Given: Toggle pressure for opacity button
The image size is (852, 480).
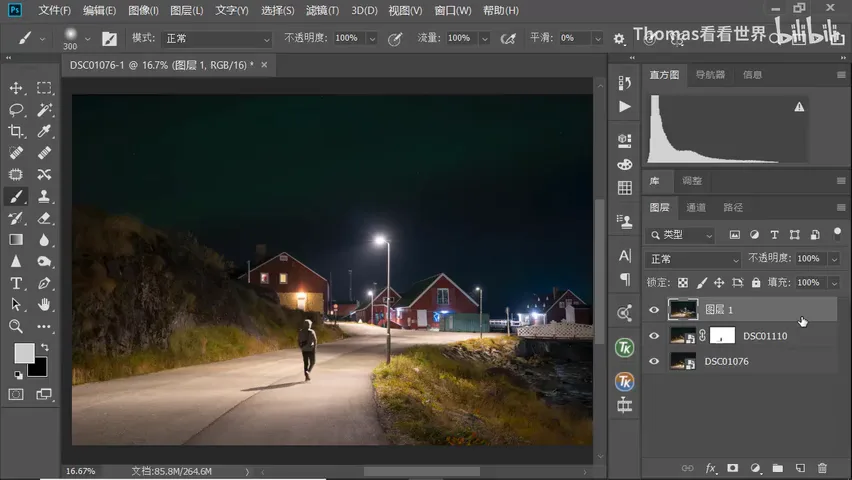Looking at the screenshot, I should click(395, 39).
